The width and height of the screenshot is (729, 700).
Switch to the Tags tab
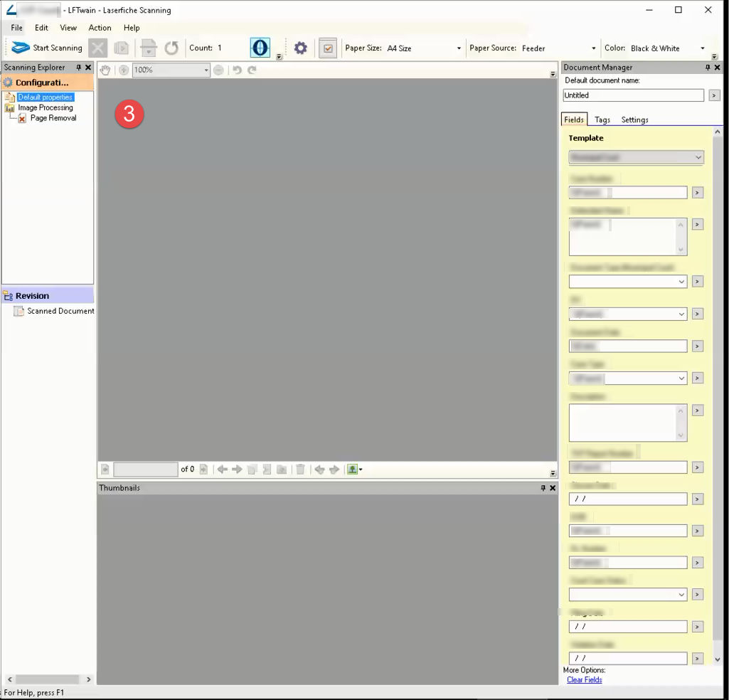602,120
